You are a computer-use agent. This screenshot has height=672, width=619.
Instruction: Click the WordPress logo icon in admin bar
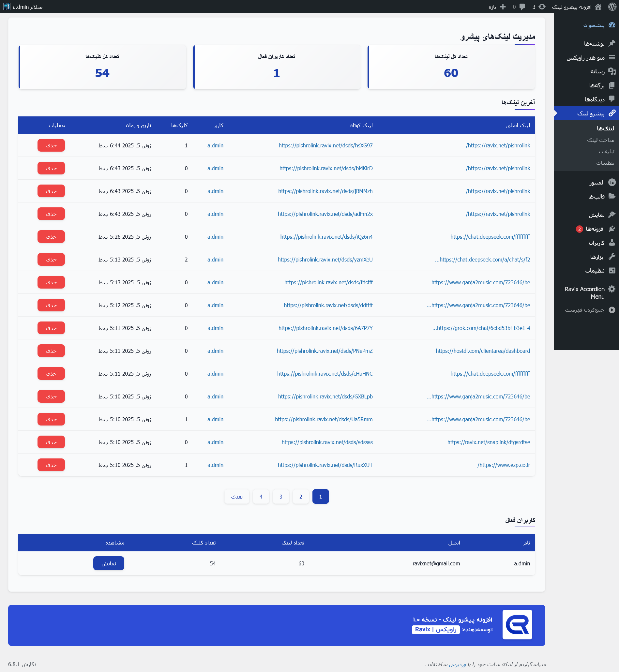coord(612,7)
